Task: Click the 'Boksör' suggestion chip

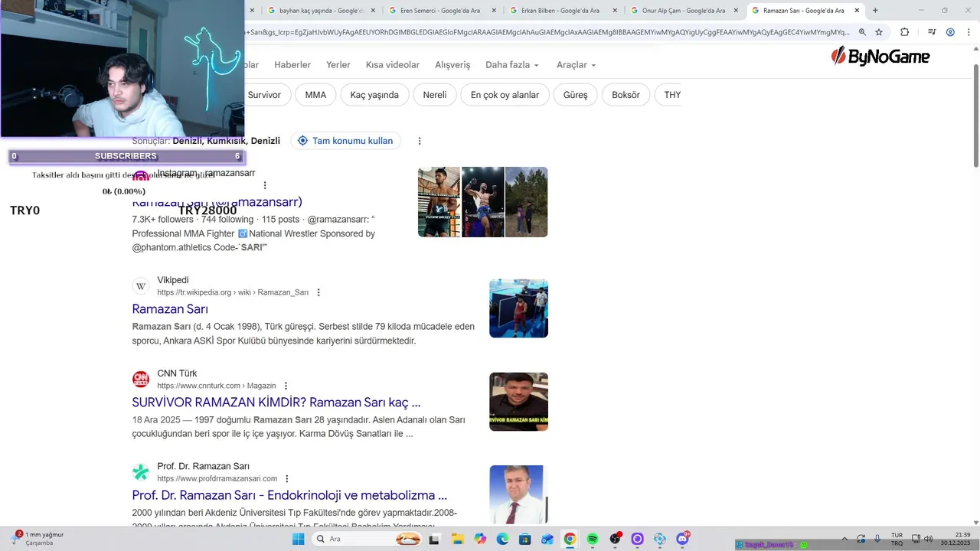Action: [626, 95]
